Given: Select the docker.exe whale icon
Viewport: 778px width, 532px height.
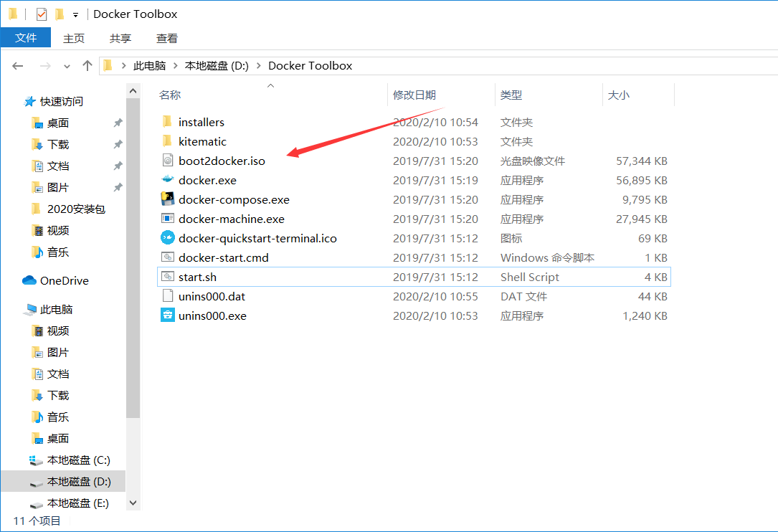Looking at the screenshot, I should click(x=168, y=179).
